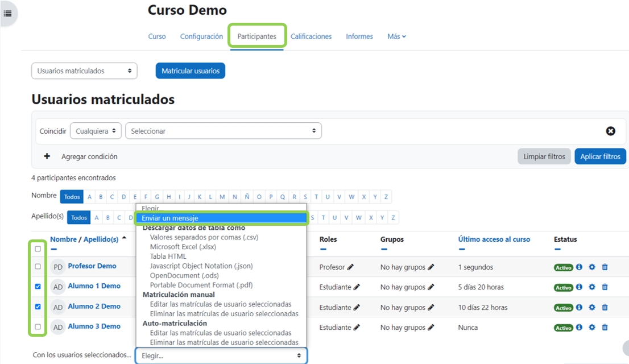629x364 pixels.
Task: Open the Usuarios matriculados dropdown
Action: coord(84,71)
